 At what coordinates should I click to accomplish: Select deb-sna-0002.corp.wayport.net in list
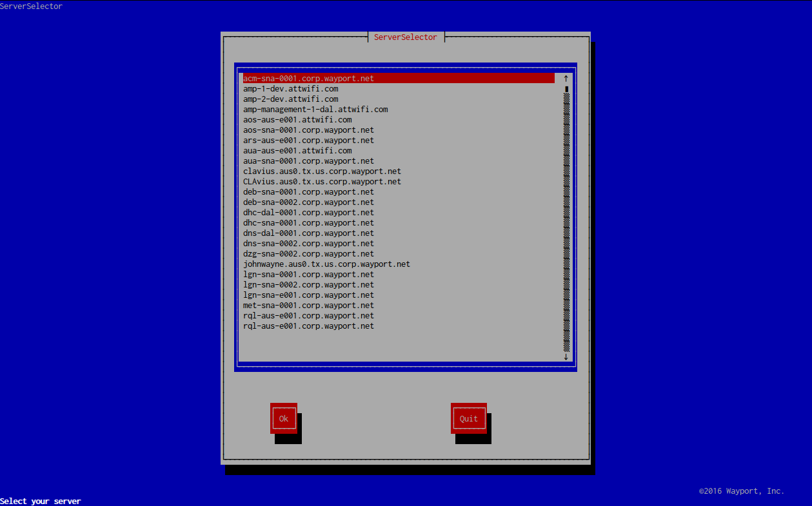tap(308, 202)
